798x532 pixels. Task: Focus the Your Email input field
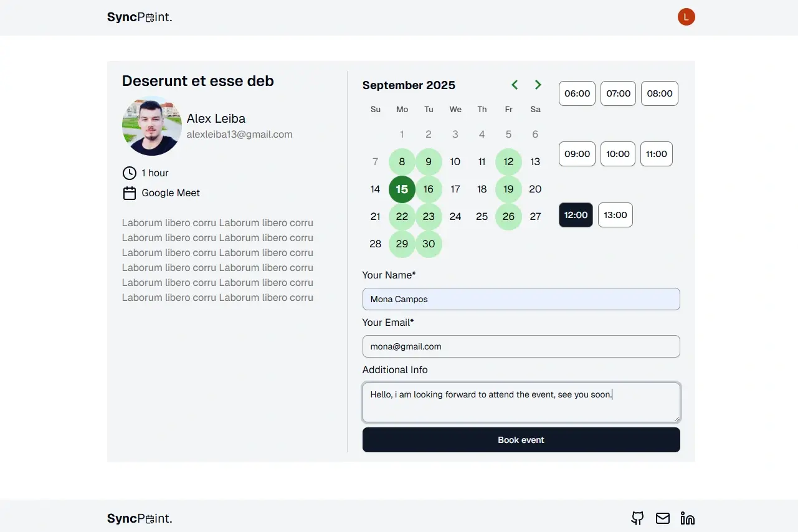[521, 346]
